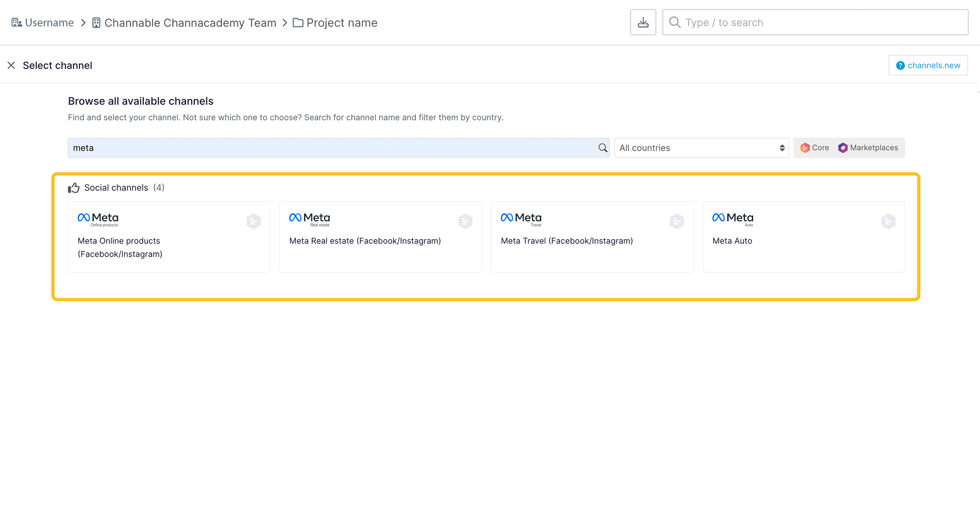
Task: Click the hexagon badge on Meta Travel card
Action: pos(677,221)
